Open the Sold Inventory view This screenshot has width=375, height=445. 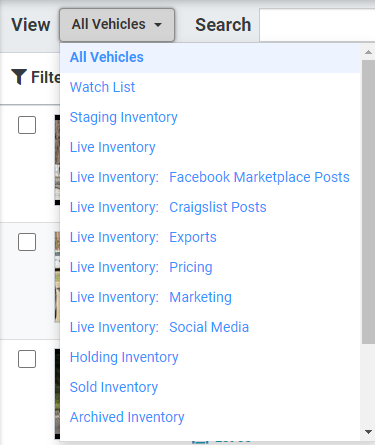click(114, 387)
